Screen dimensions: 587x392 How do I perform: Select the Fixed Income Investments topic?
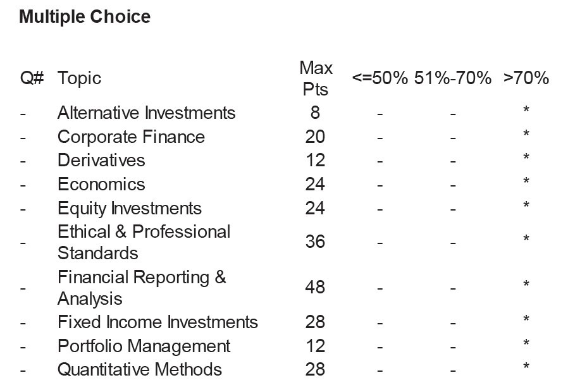point(158,322)
